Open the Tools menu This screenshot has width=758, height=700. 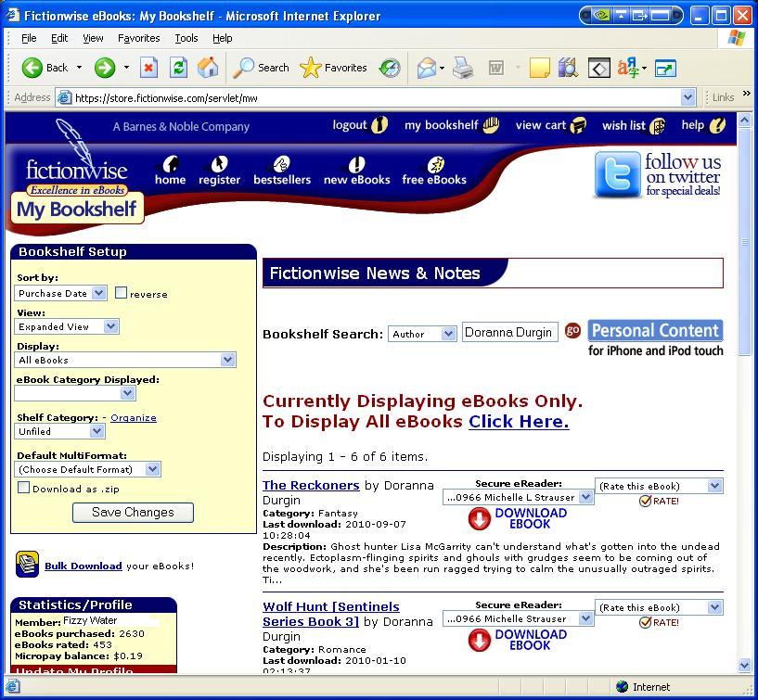click(x=186, y=38)
